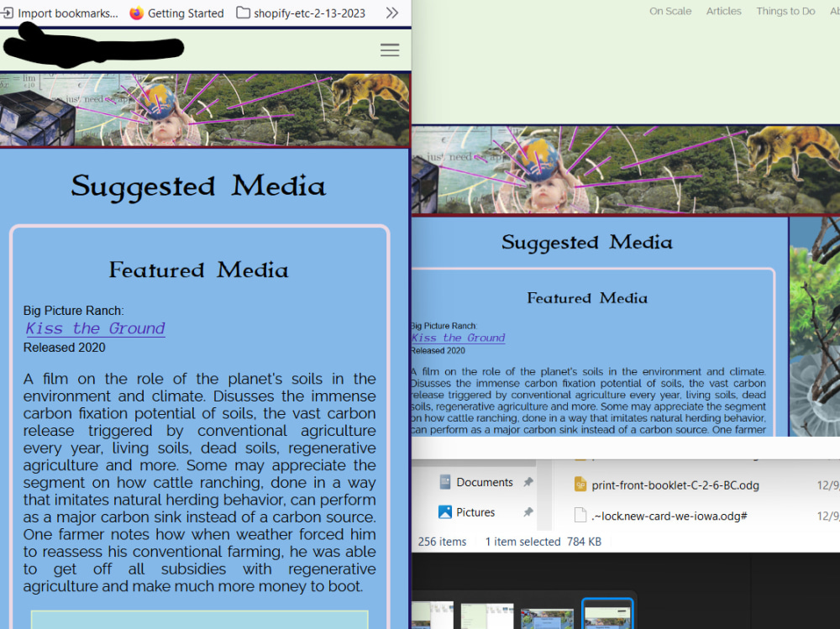The image size is (840, 629).
Task: Select the garden collage window thumbnail
Action: 547,619
